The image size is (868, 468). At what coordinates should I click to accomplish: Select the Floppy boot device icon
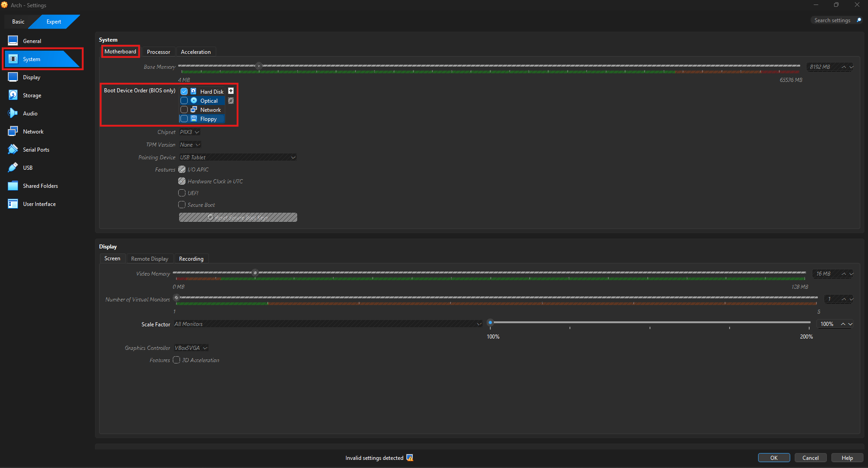[194, 119]
